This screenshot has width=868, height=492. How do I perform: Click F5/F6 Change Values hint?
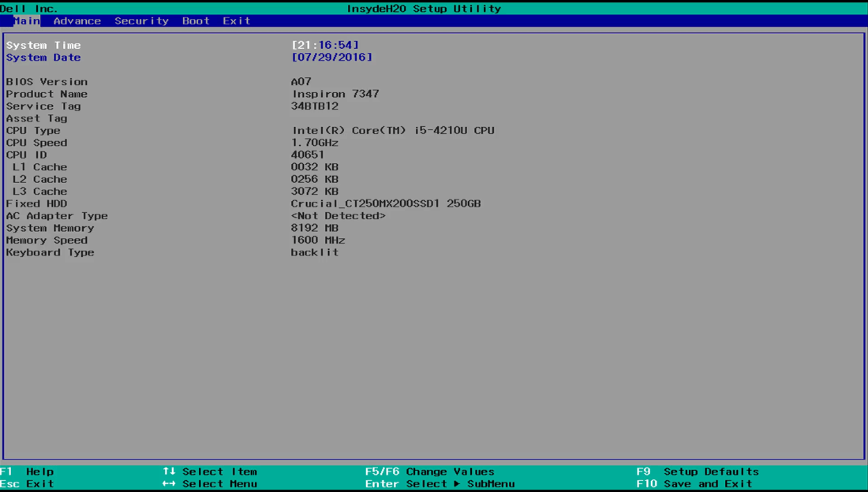(x=429, y=471)
